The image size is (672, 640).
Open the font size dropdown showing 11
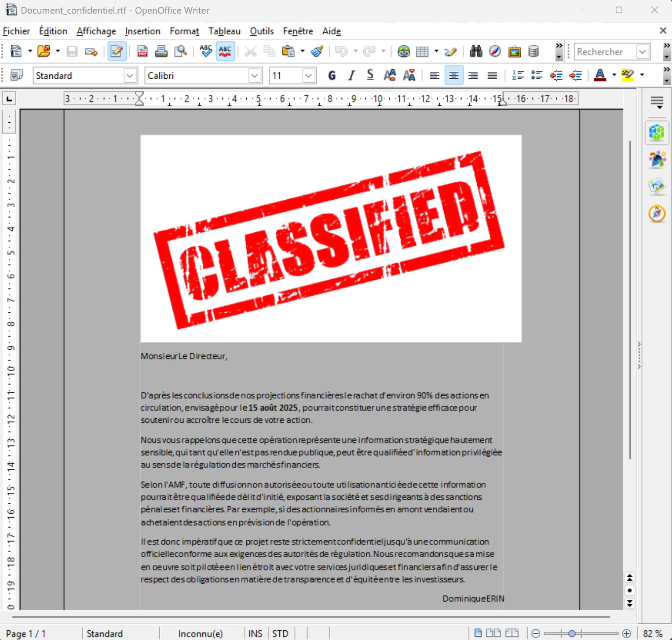[308, 76]
